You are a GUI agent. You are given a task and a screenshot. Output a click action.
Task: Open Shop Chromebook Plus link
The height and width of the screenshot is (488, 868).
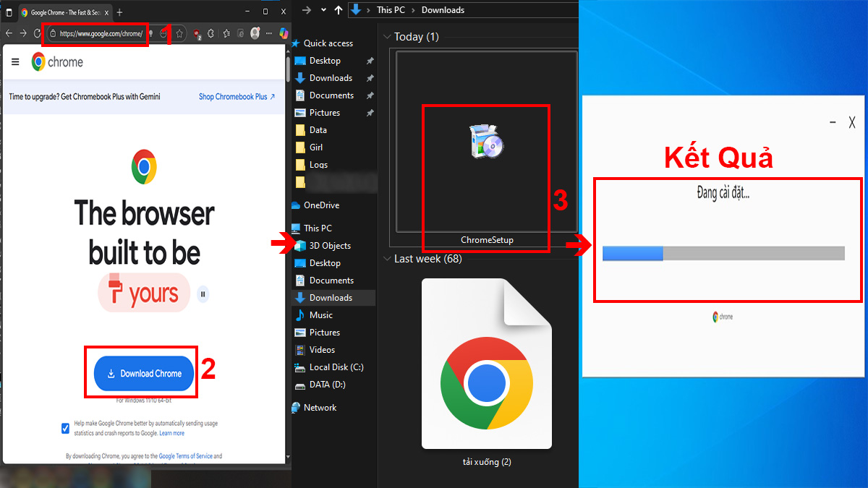237,97
